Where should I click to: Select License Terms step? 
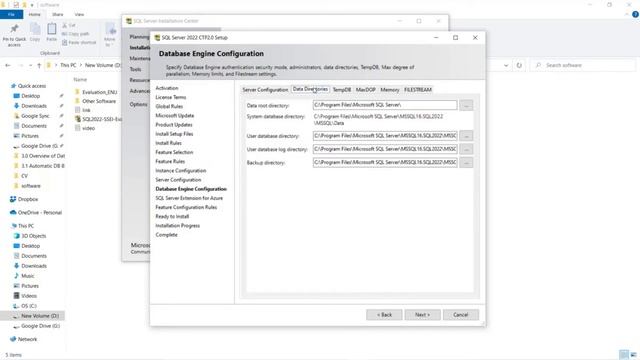[171, 97]
